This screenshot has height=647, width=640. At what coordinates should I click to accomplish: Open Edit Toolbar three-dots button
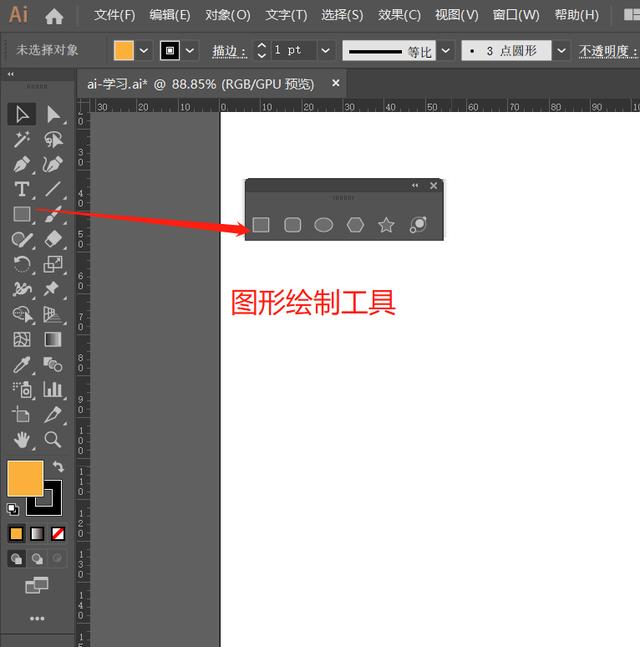pyautogui.click(x=37, y=618)
